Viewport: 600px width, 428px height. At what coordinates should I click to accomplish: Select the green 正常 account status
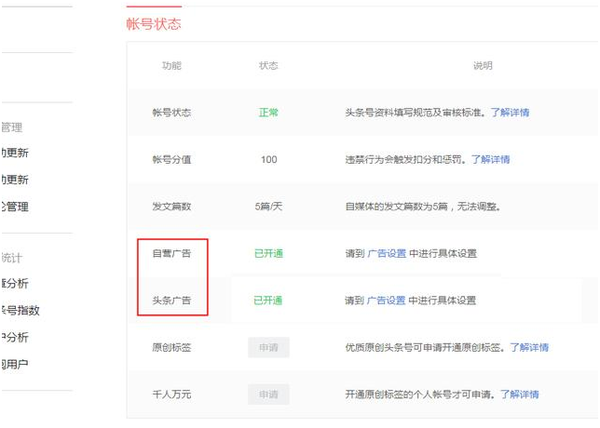click(x=268, y=113)
